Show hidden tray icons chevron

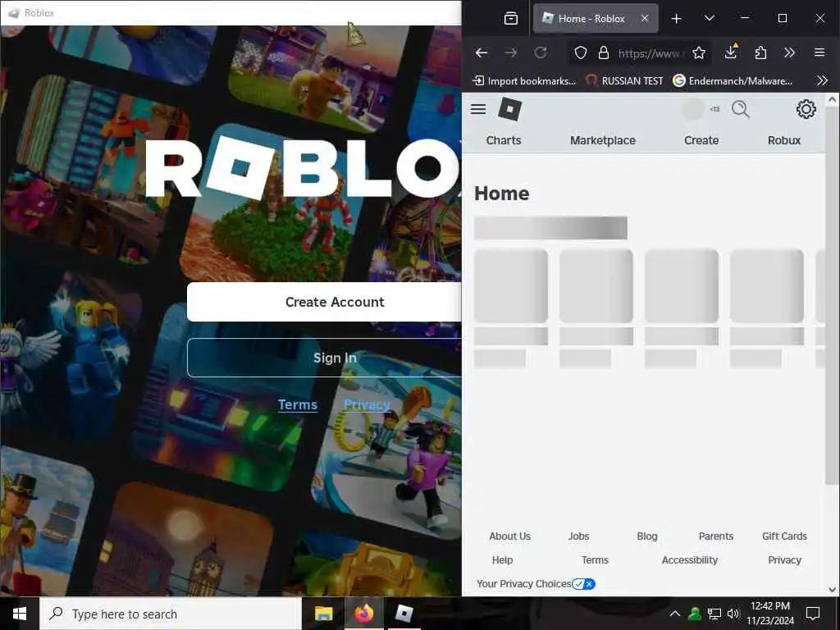675,614
